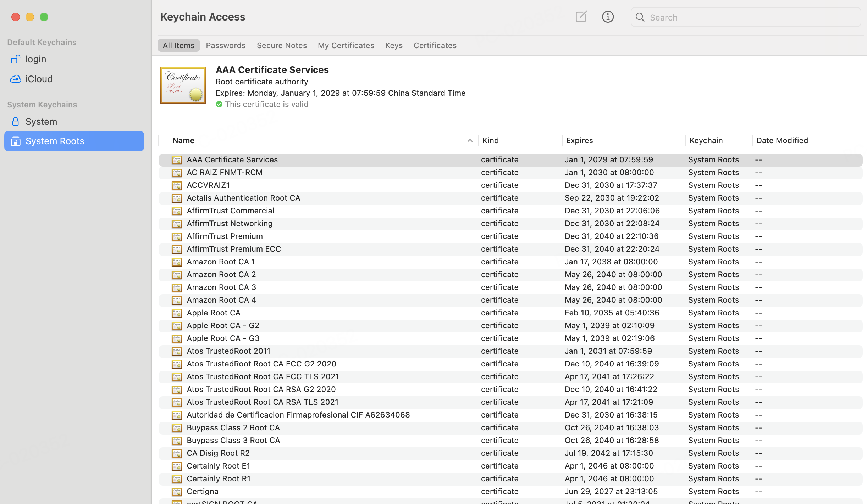Click certificate icon for Amazon Root CA 1

point(177,262)
